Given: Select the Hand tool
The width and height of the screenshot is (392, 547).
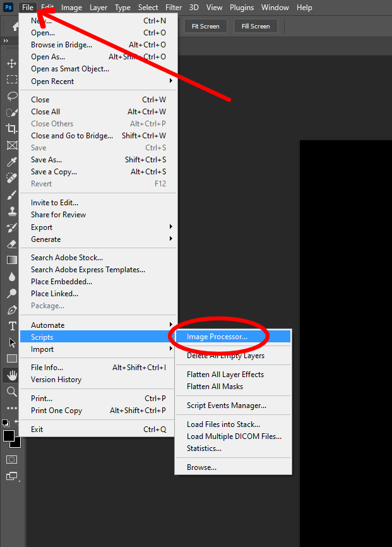Looking at the screenshot, I should [12, 375].
